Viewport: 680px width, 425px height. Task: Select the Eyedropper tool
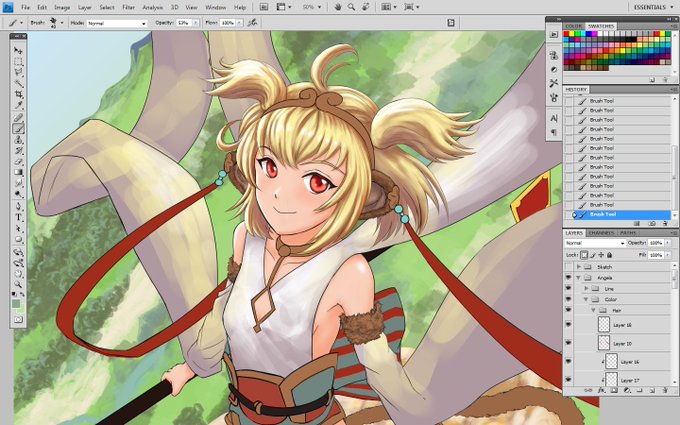coord(18,105)
